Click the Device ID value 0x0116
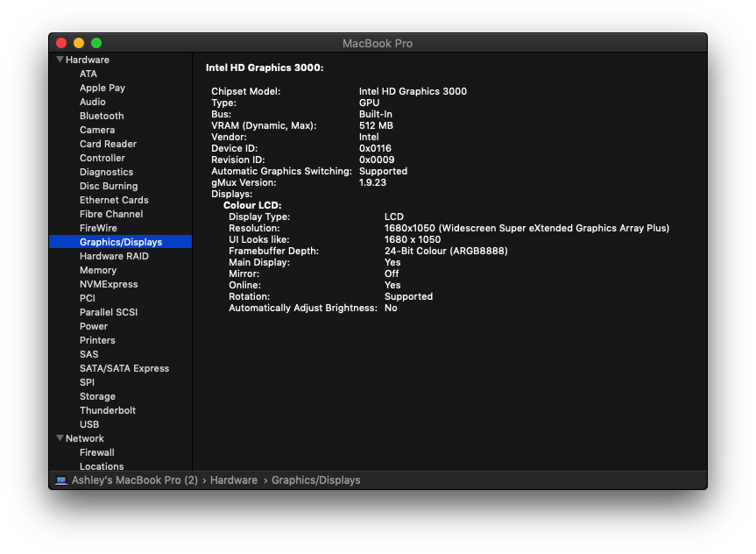Viewport: 756px width, 554px height. 375,148
